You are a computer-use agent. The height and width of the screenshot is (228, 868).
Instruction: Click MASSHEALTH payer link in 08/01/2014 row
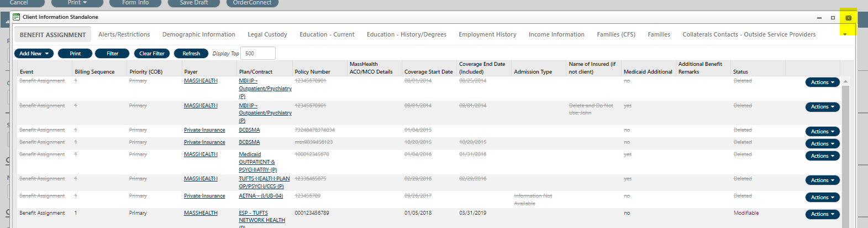201,81
